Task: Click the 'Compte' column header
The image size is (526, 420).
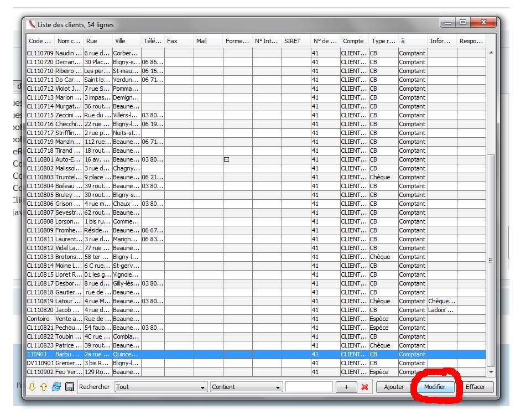Action: tap(354, 41)
